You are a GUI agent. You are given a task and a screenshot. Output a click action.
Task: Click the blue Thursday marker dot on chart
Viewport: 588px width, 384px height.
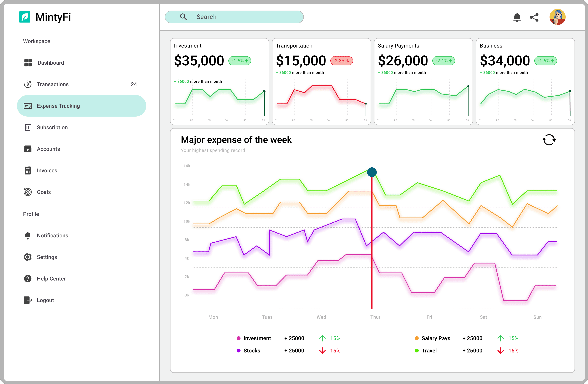(372, 172)
